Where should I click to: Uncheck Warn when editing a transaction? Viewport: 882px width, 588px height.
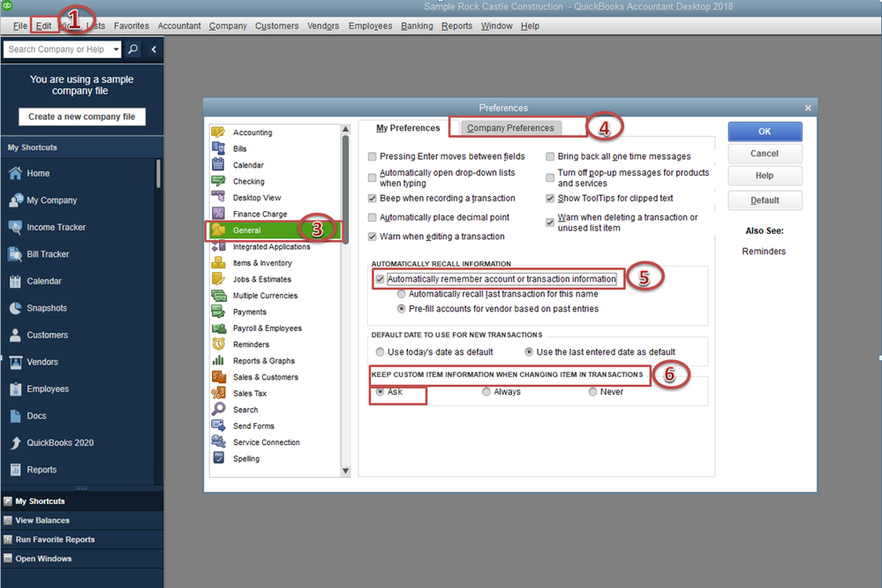(x=372, y=237)
